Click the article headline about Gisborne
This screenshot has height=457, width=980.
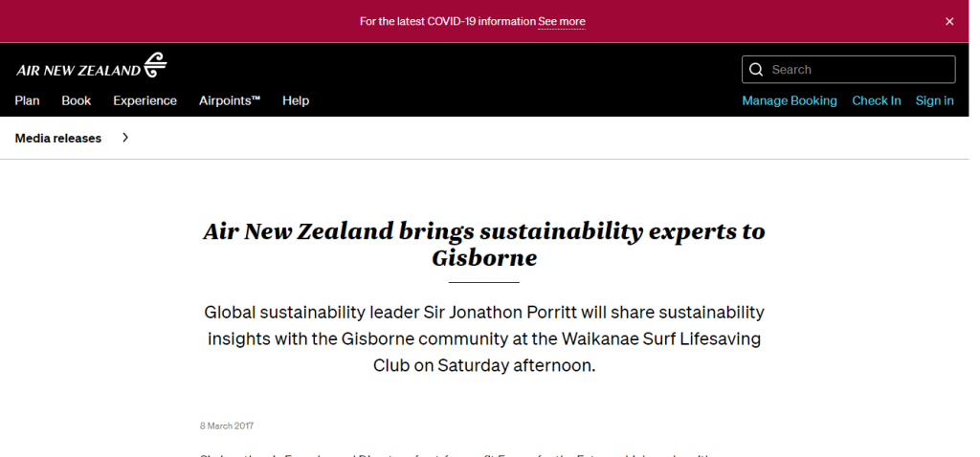(484, 245)
